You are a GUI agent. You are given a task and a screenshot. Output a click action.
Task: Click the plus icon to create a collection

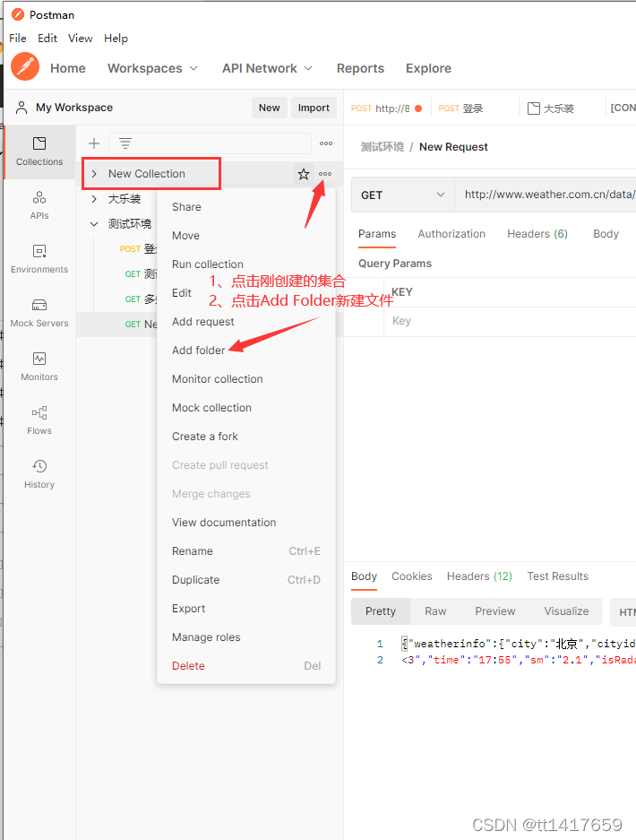[94, 143]
